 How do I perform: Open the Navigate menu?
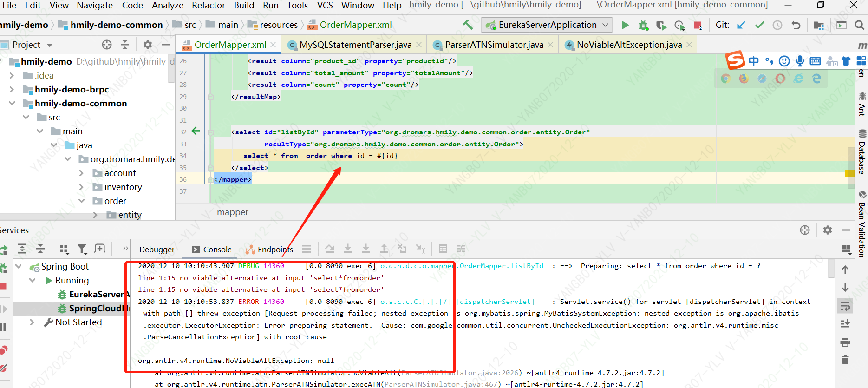pos(95,5)
